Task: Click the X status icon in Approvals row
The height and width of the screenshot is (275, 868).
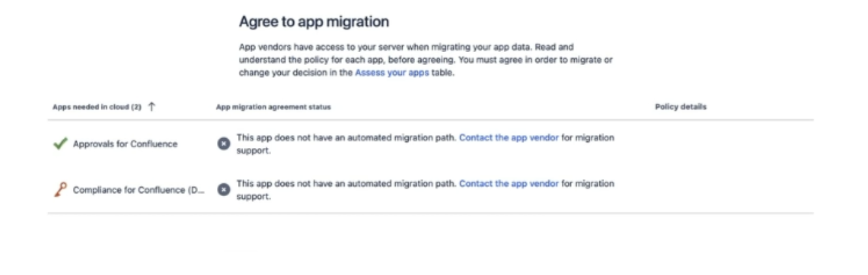Action: click(224, 144)
